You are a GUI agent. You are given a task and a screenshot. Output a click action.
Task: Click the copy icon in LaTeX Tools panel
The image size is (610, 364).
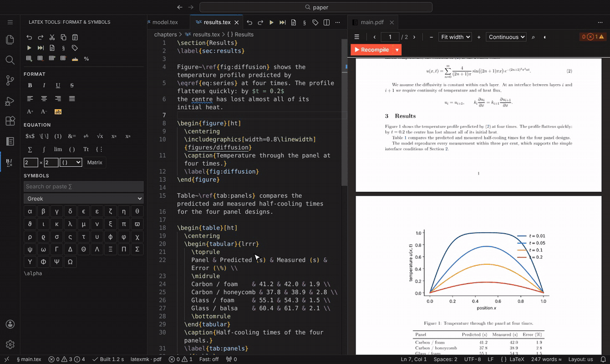[x=63, y=37]
